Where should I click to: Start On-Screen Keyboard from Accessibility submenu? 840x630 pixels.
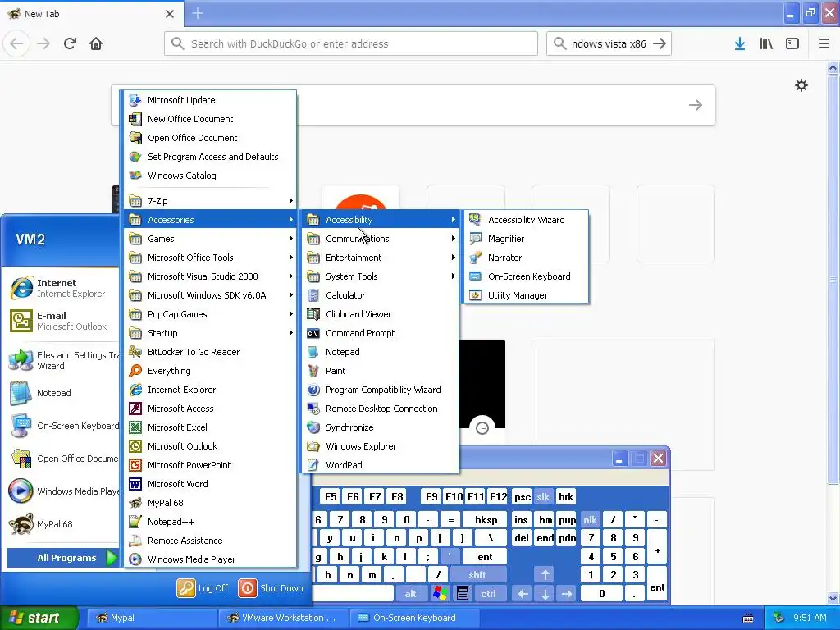[526, 276]
